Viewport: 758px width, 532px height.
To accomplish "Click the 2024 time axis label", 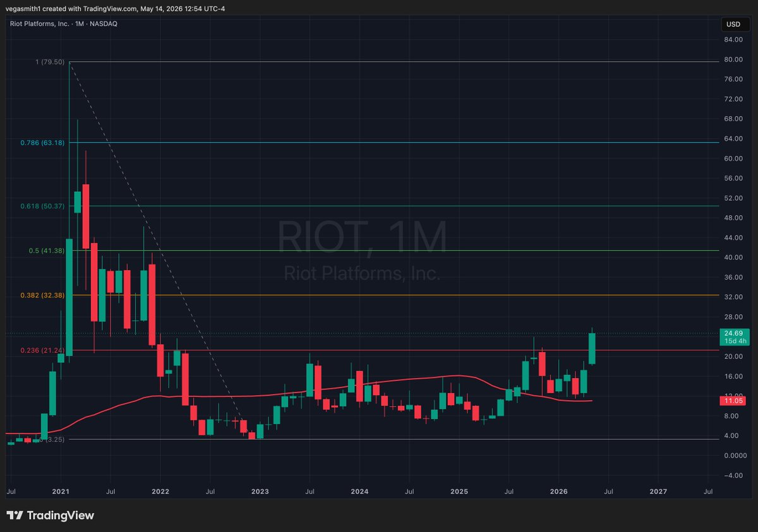I will coord(359,490).
